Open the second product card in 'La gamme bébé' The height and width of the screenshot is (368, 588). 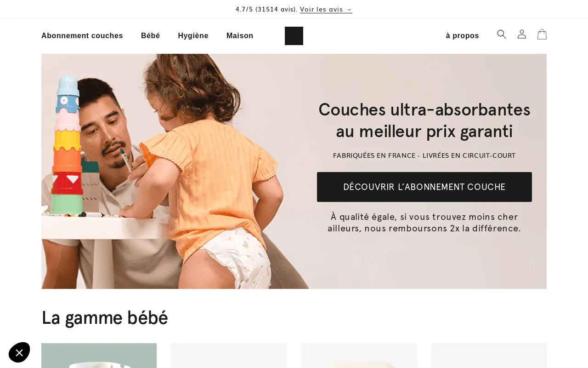point(229,356)
